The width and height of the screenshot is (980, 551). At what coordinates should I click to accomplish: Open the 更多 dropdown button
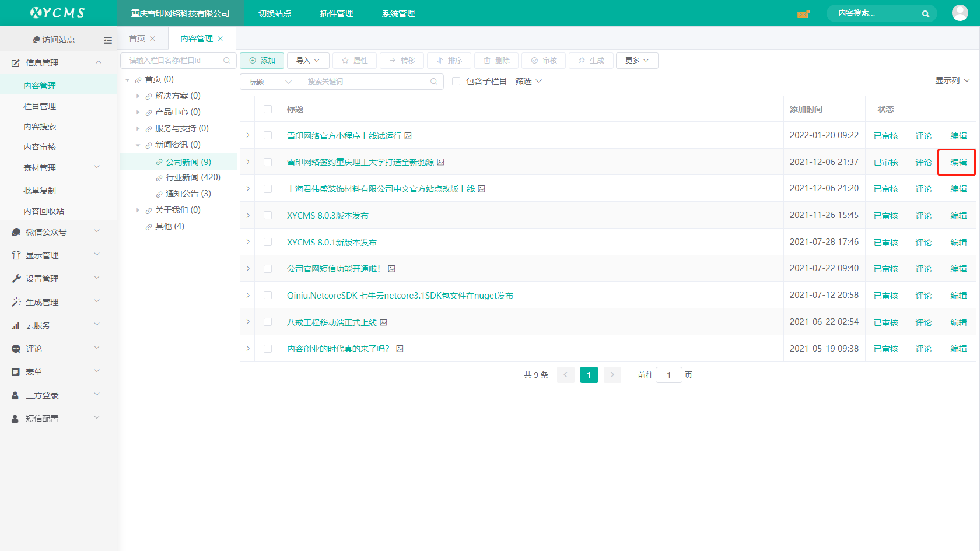pos(637,61)
